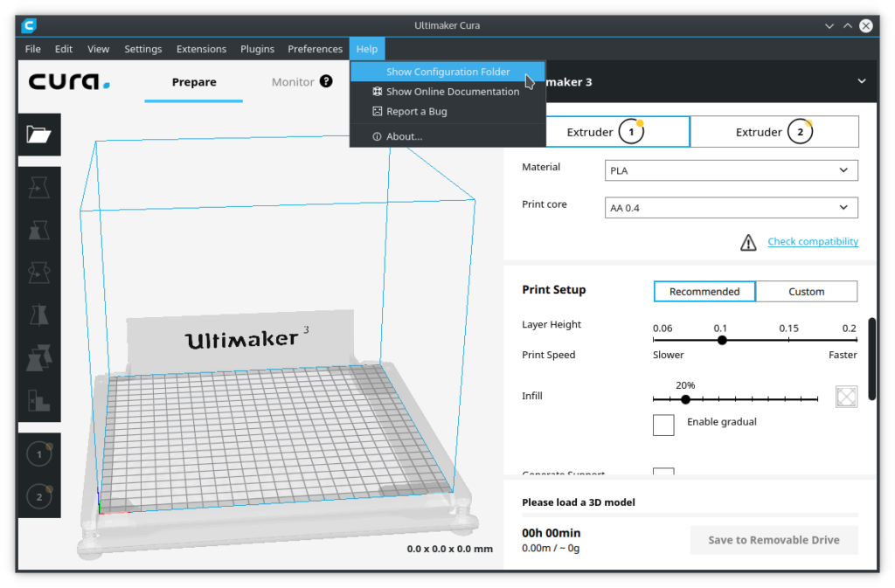The width and height of the screenshot is (895, 588).
Task: Choose Show Configuration Folder
Action: 447,72
